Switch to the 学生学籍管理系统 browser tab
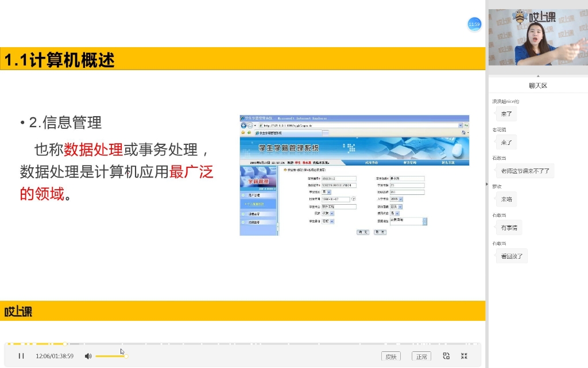 pos(269,132)
